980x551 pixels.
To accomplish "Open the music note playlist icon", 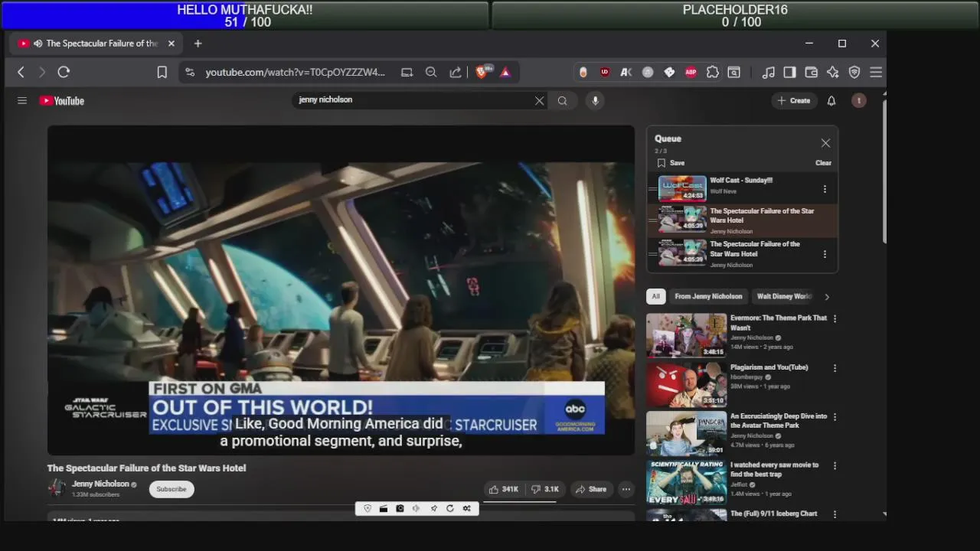I will point(768,72).
